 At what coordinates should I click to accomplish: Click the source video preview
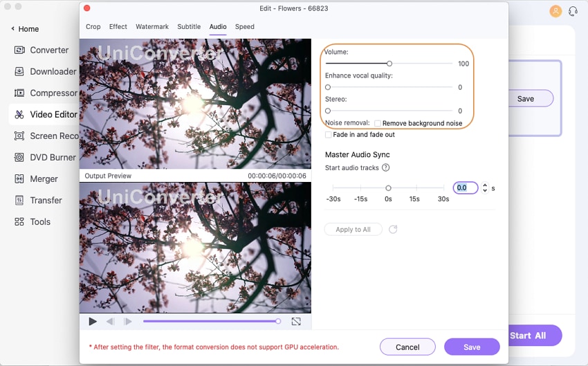[x=195, y=104]
